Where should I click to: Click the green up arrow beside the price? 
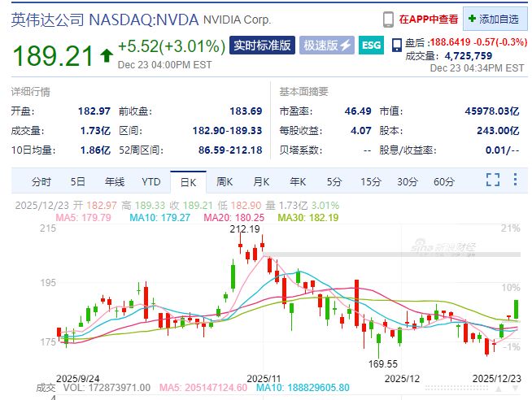[107, 55]
